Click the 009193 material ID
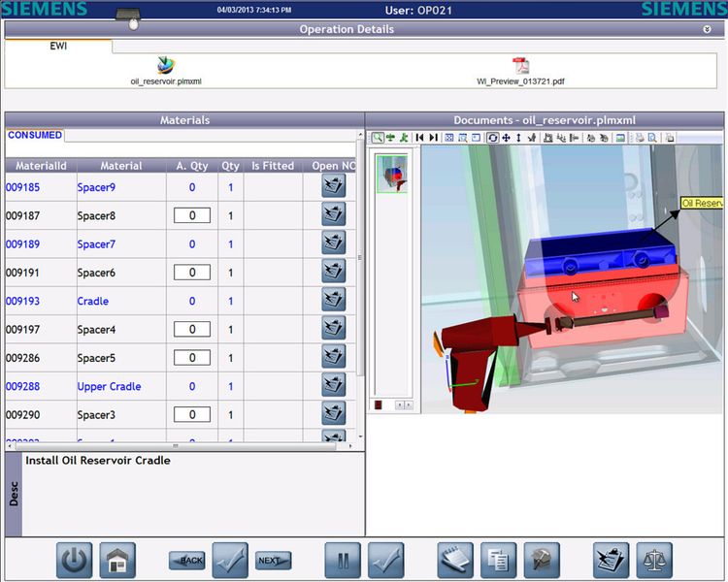This screenshot has height=582, width=728. click(x=22, y=302)
